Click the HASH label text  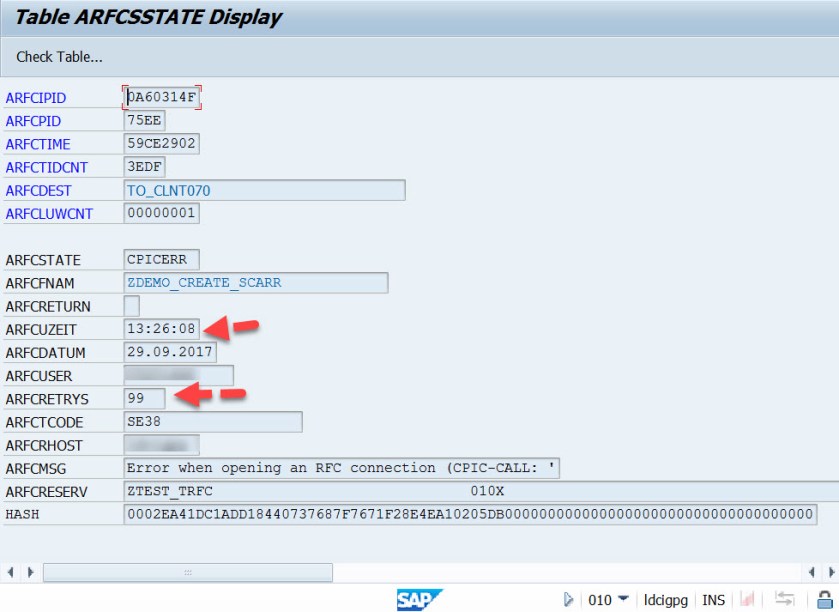click(22, 514)
